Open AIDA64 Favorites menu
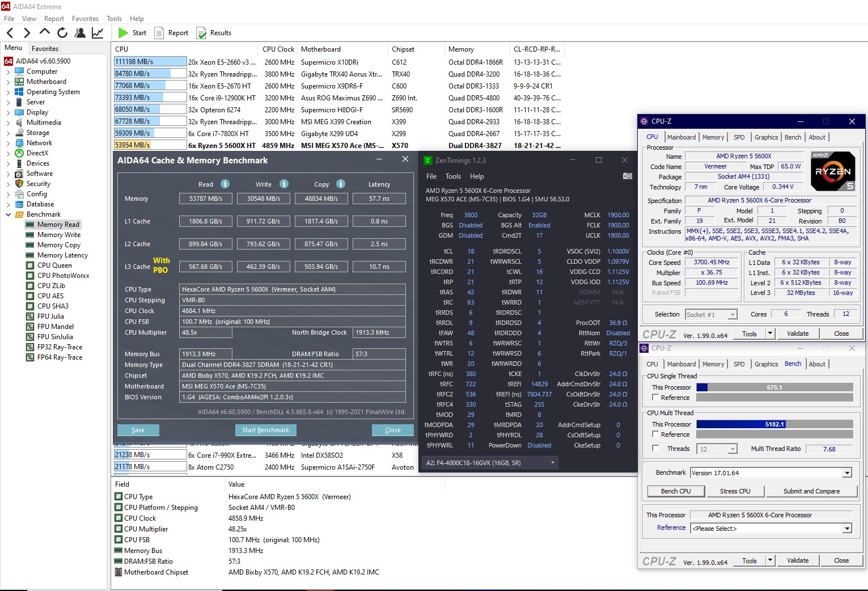The height and width of the screenshot is (591, 868). (x=85, y=19)
